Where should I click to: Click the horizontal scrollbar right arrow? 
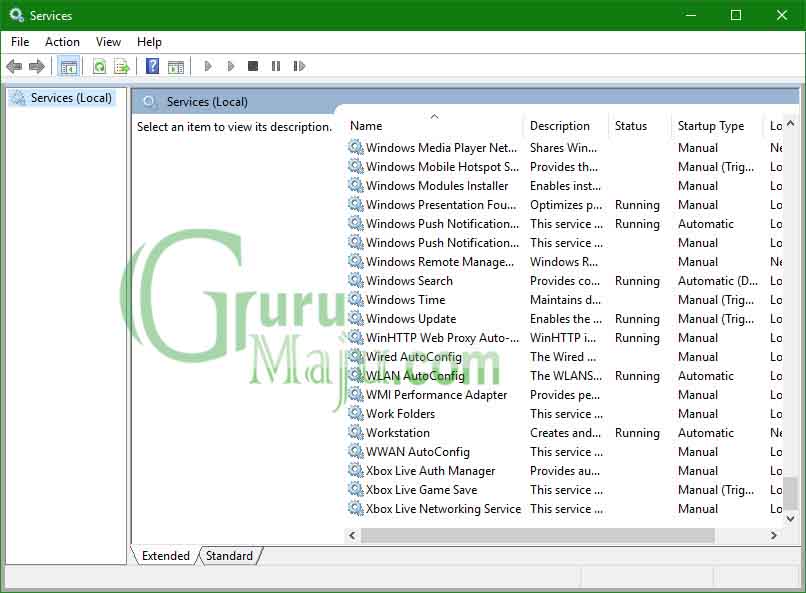click(774, 535)
